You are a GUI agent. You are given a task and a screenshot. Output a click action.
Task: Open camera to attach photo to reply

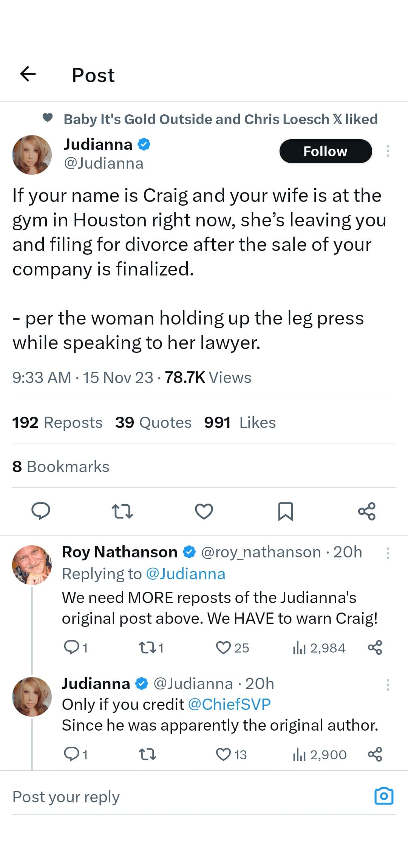(383, 796)
